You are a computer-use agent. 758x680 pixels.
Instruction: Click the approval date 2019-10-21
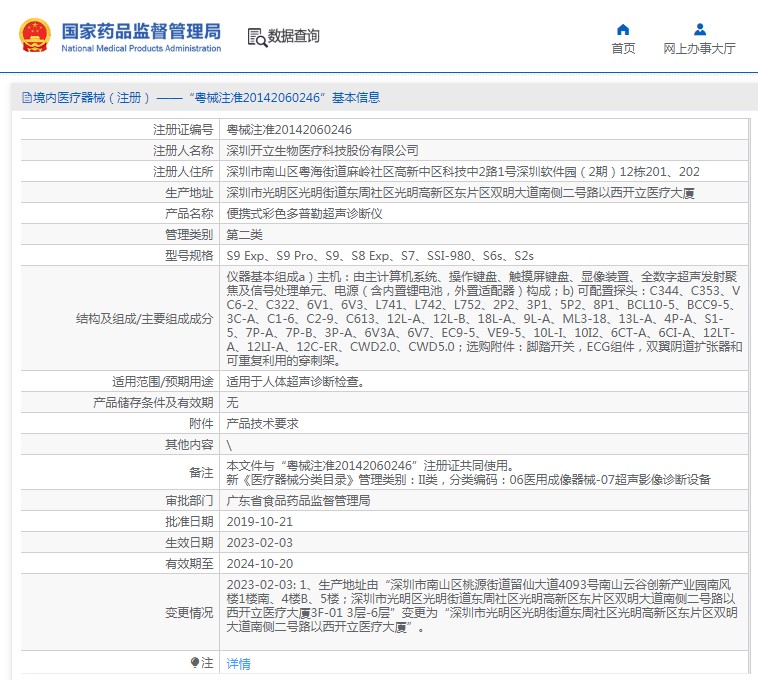260,521
